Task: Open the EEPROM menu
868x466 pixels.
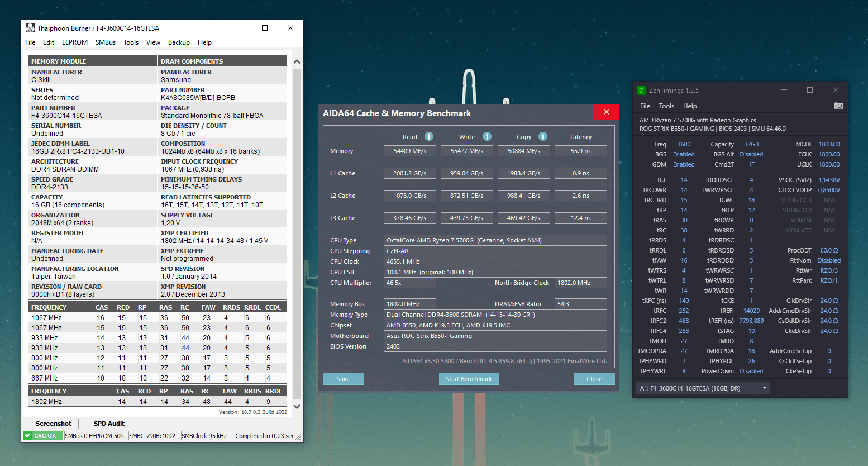Action: click(x=75, y=42)
